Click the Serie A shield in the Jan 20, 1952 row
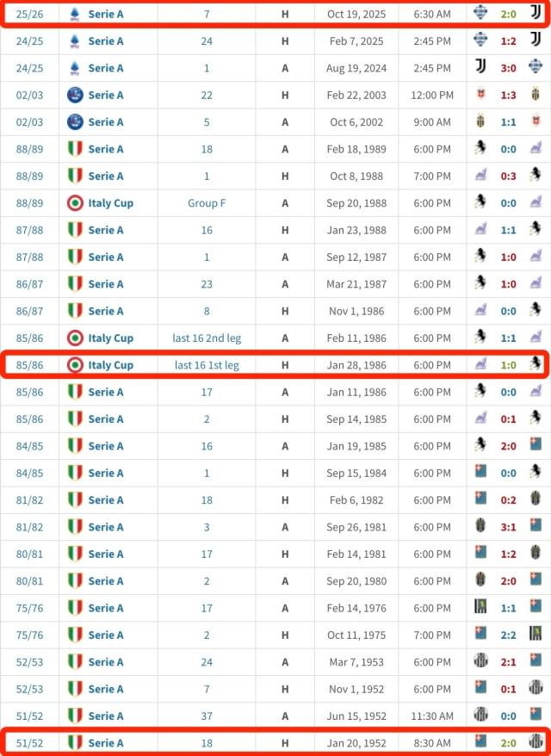Screen dimensions: 551x756 (75, 742)
